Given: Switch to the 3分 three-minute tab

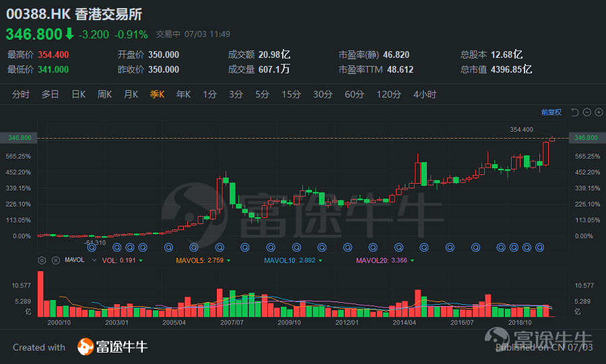Looking at the screenshot, I should pyautogui.click(x=236, y=94).
